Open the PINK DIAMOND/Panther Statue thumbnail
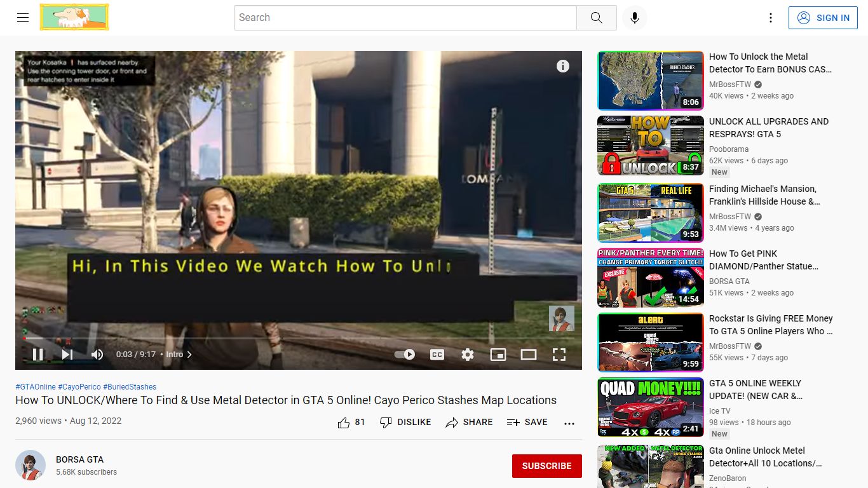This screenshot has width=868, height=488. pos(651,278)
